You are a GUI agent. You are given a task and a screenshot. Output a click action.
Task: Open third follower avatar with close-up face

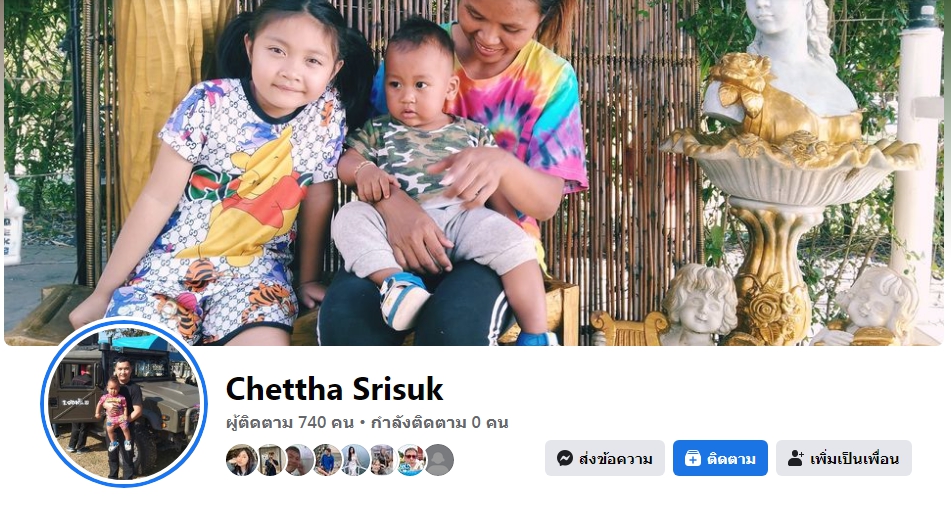tap(299, 460)
